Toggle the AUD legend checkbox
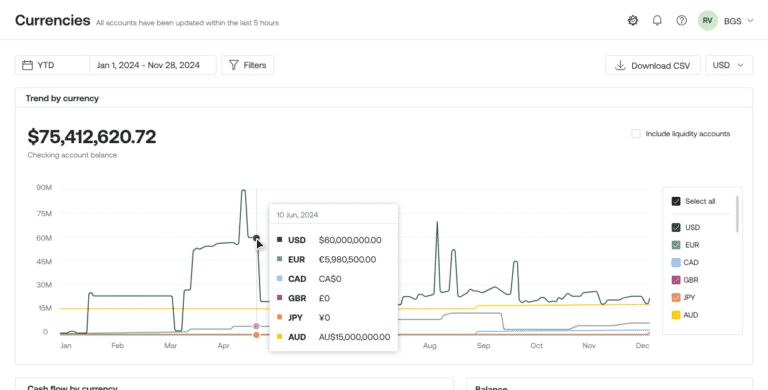 click(x=676, y=315)
